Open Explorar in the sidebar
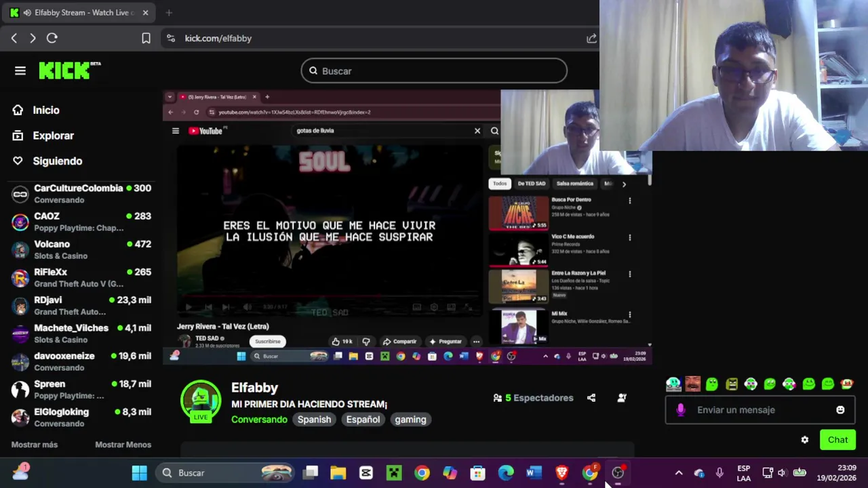868x488 pixels. pyautogui.click(x=43, y=136)
